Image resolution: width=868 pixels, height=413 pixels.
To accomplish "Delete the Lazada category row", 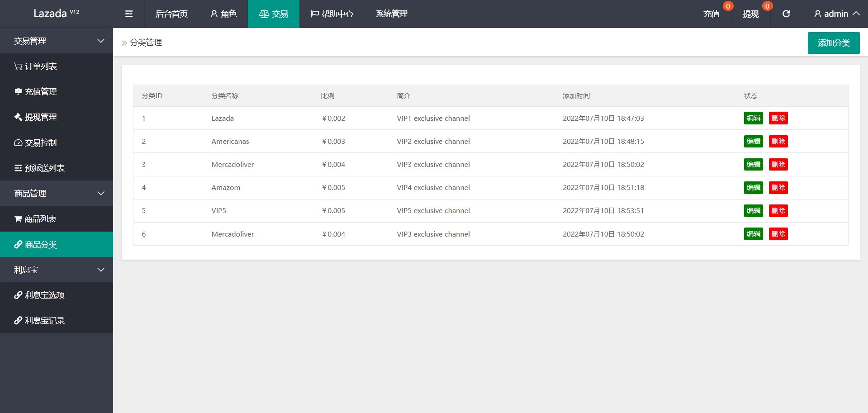I will (x=778, y=118).
